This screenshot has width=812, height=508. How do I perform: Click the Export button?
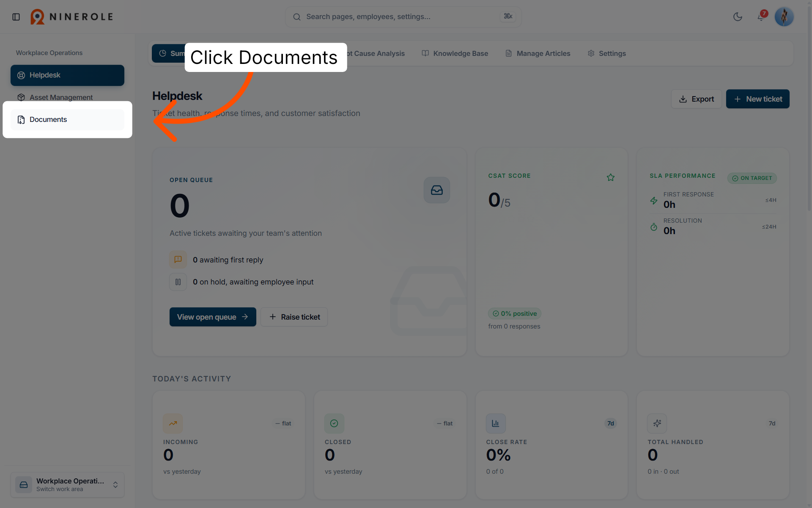(696, 99)
